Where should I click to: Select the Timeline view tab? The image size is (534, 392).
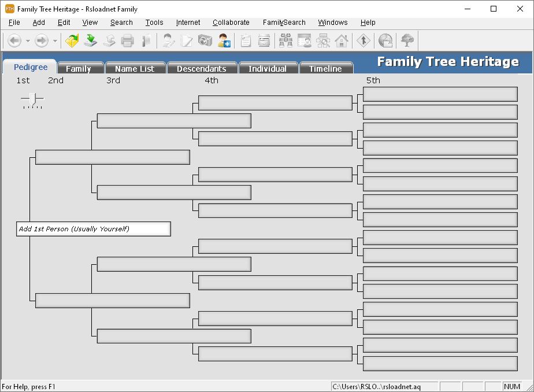[x=326, y=68]
